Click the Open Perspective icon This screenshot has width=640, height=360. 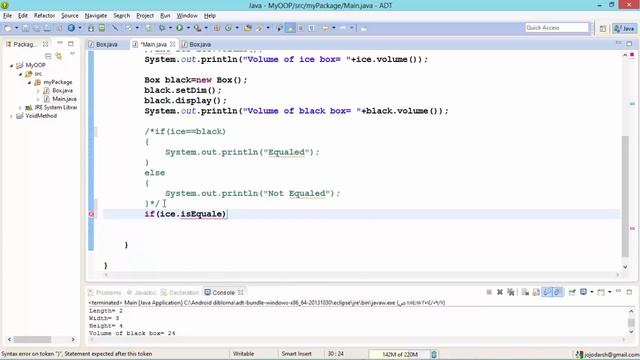[x=603, y=28]
